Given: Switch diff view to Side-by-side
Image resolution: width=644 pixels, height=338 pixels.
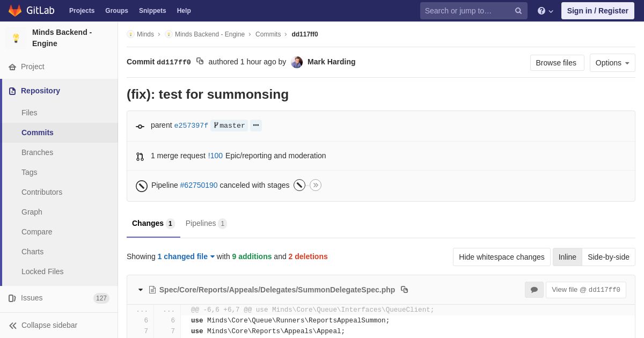Looking at the screenshot, I should [609, 257].
